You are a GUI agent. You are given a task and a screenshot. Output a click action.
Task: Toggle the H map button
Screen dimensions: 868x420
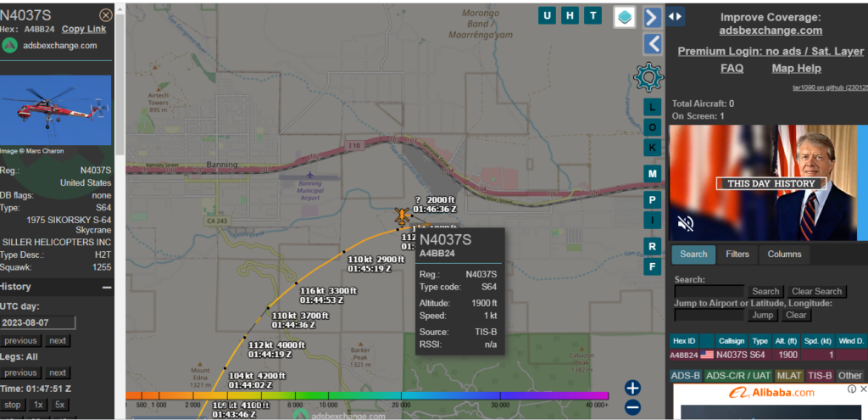tap(570, 15)
